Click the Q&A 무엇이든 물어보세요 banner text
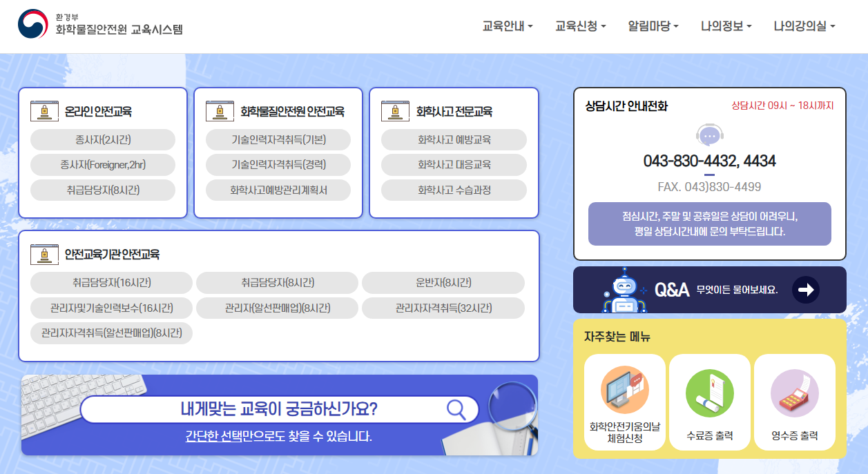This screenshot has width=868, height=474. pyautogui.click(x=716, y=290)
